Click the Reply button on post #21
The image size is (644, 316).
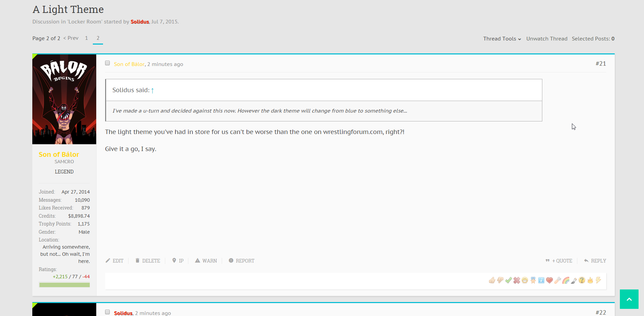(x=595, y=261)
